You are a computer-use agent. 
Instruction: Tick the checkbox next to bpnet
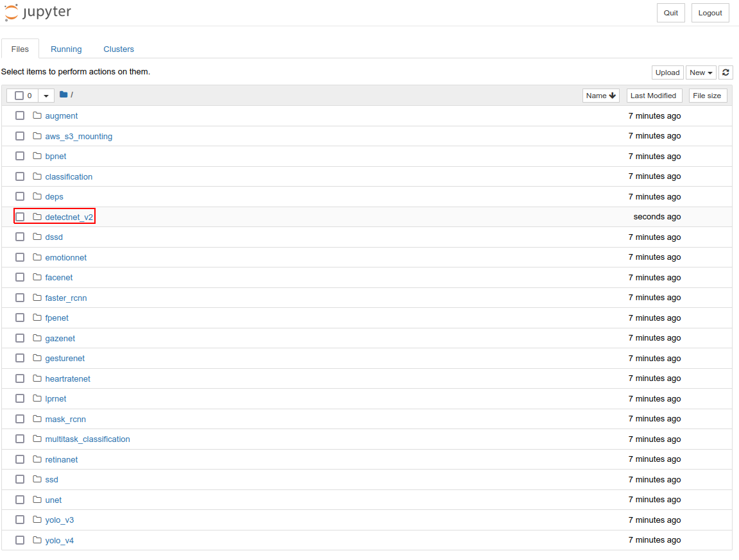(20, 156)
